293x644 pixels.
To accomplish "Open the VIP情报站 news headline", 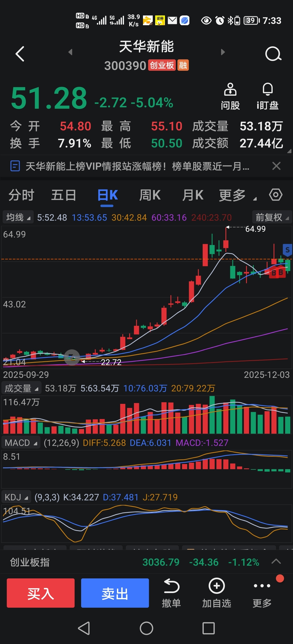I will (137, 166).
